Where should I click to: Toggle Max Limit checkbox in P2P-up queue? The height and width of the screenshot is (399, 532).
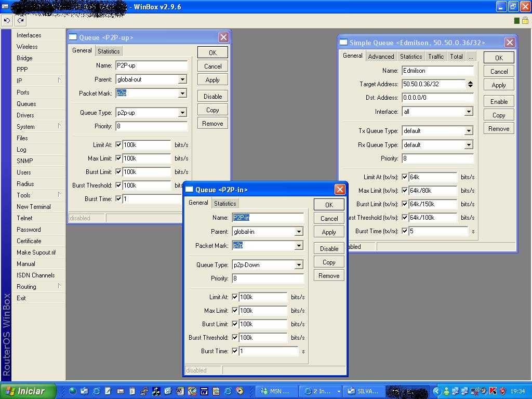[x=118, y=158]
